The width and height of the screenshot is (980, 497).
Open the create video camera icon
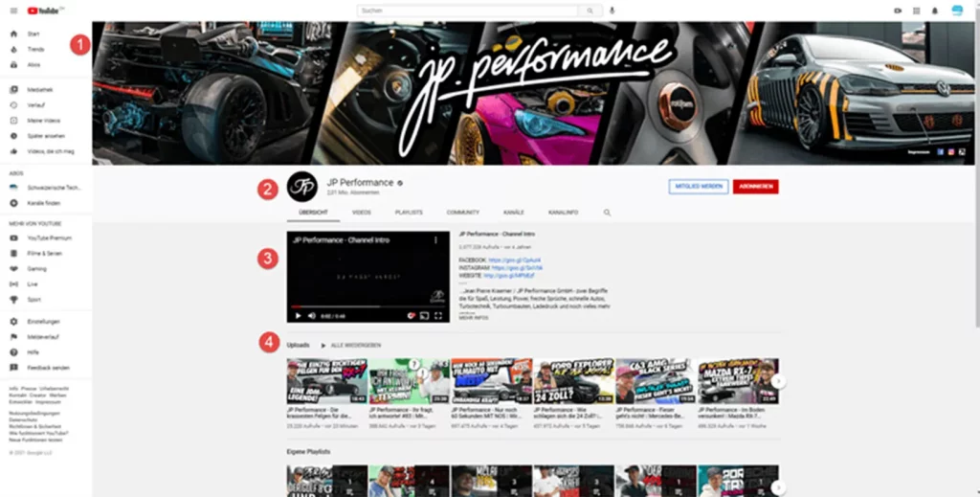coord(898,11)
